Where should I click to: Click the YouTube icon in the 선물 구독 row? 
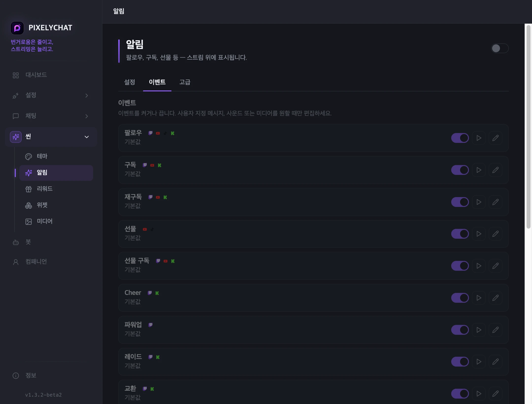166,261
